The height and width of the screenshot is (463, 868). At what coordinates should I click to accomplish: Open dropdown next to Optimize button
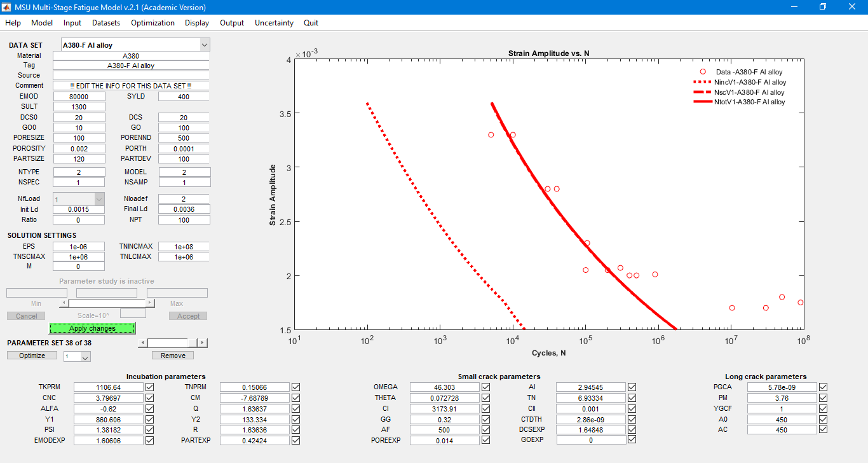(x=86, y=357)
